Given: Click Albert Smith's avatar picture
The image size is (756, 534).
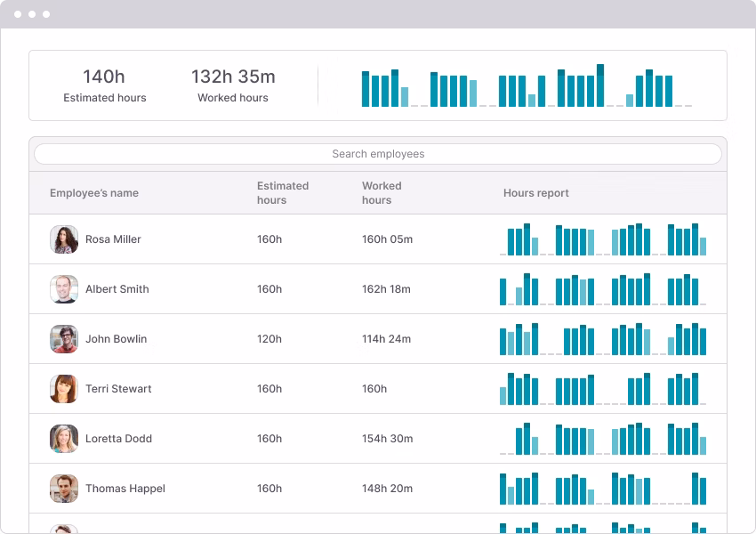Looking at the screenshot, I should tap(63, 289).
